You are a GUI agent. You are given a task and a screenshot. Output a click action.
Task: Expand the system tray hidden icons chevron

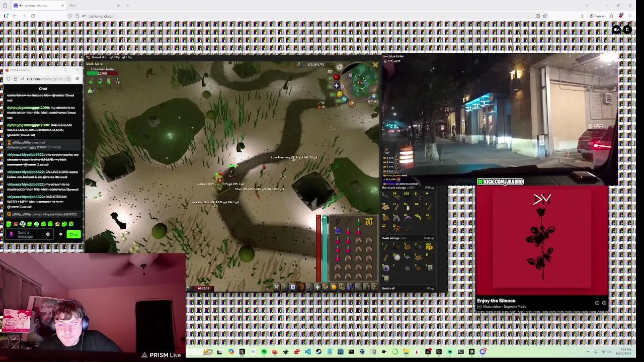click(588, 351)
